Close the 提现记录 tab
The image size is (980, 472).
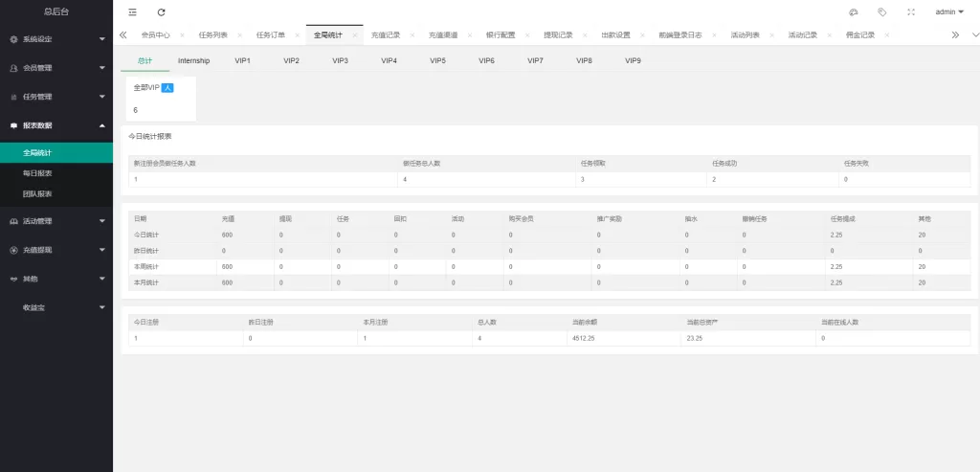pyautogui.click(x=585, y=35)
